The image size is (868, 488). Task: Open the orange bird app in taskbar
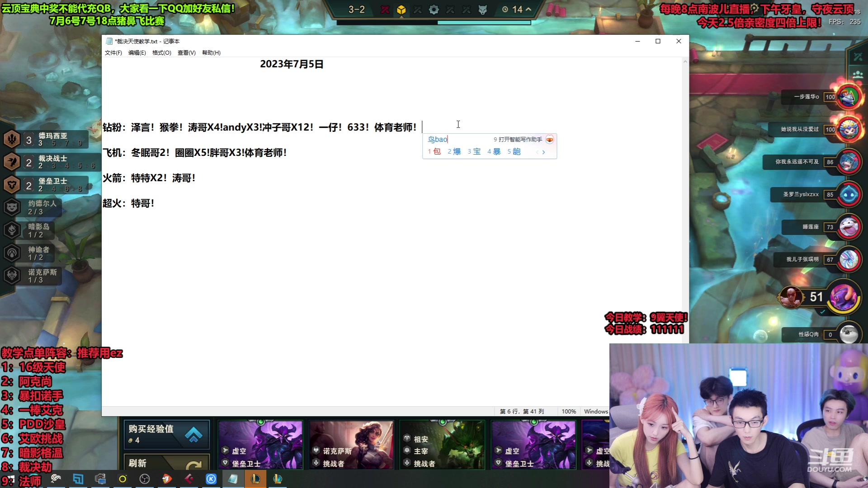click(167, 479)
